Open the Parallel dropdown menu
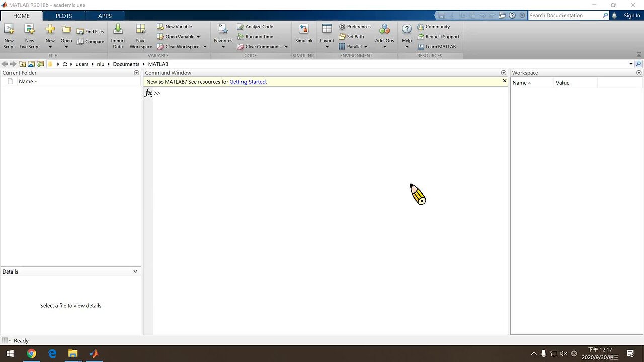This screenshot has height=362, width=644. [x=366, y=46]
